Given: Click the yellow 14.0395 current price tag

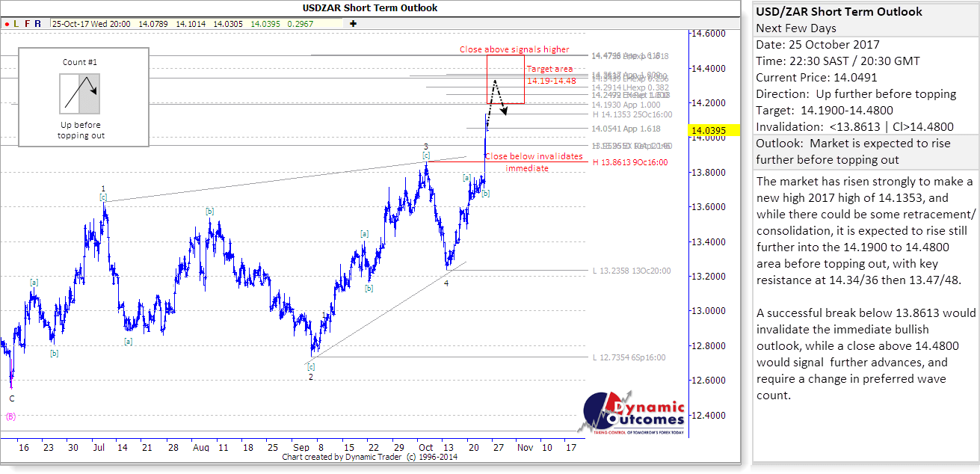Looking at the screenshot, I should [715, 131].
